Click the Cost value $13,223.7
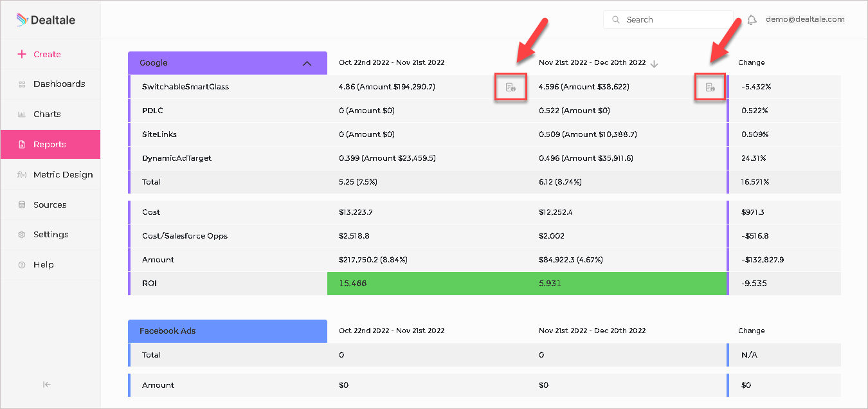This screenshot has width=868, height=409. tap(356, 212)
